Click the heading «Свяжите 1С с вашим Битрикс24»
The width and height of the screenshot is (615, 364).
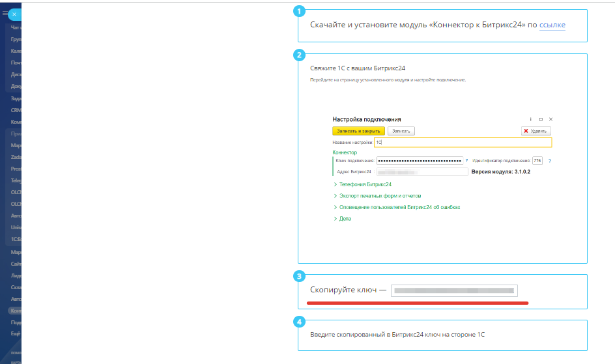pos(357,68)
